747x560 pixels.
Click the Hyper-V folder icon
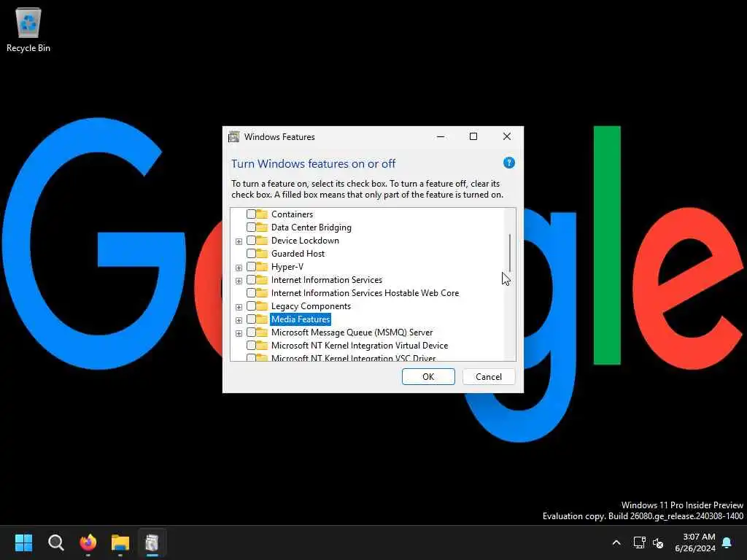(x=262, y=266)
